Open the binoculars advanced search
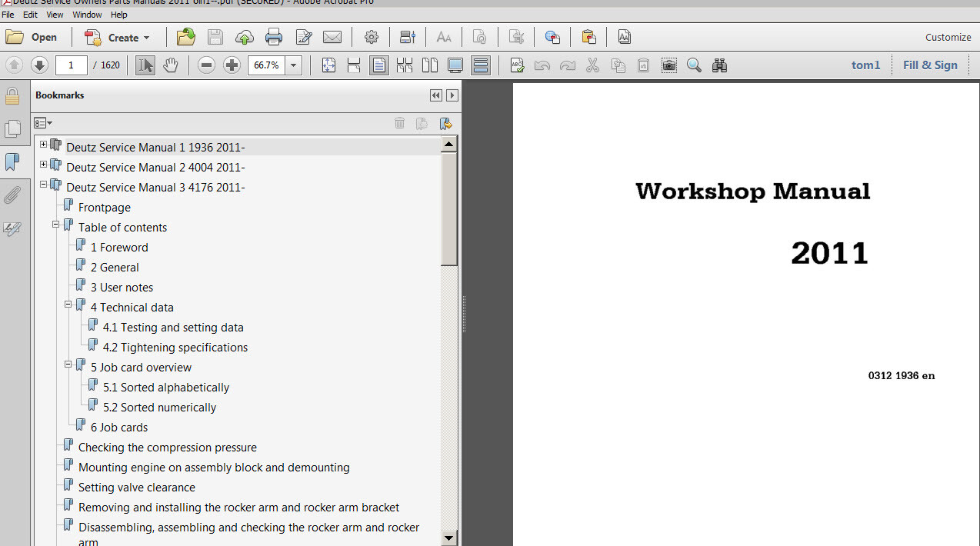 tap(719, 65)
